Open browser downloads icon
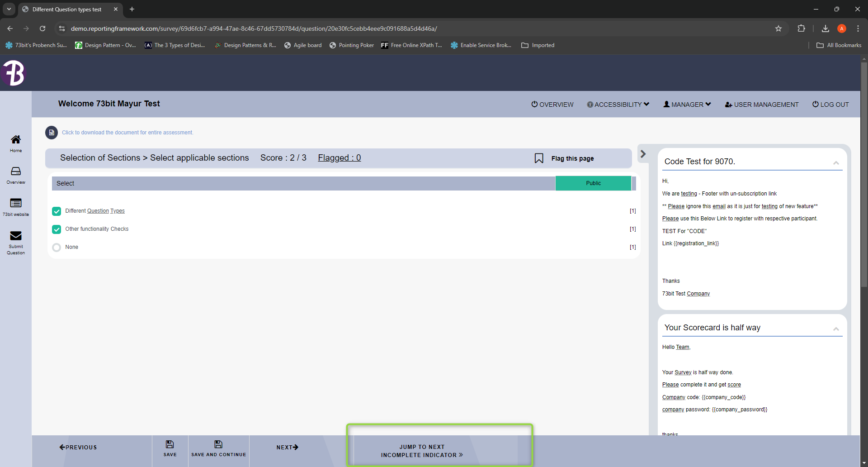Image resolution: width=868 pixels, height=467 pixels. pos(826,29)
